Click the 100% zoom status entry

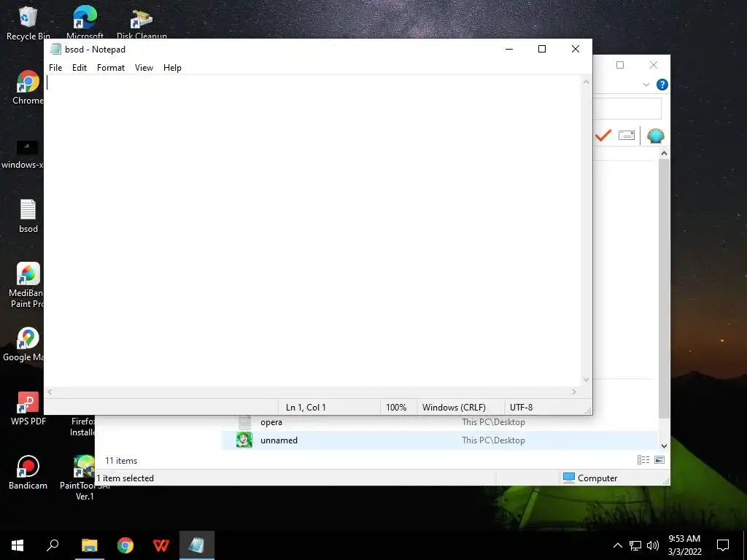click(x=396, y=407)
